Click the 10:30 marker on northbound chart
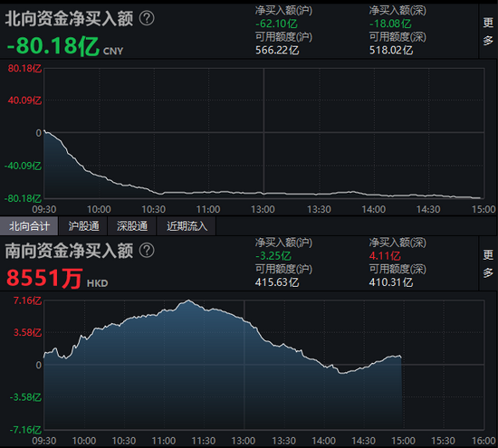 pos(154,209)
